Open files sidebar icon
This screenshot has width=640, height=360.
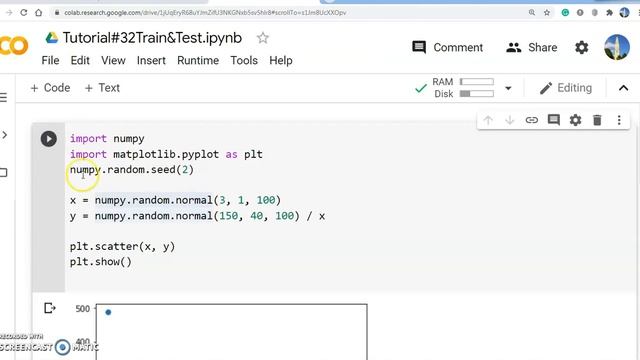pyautogui.click(x=4, y=173)
